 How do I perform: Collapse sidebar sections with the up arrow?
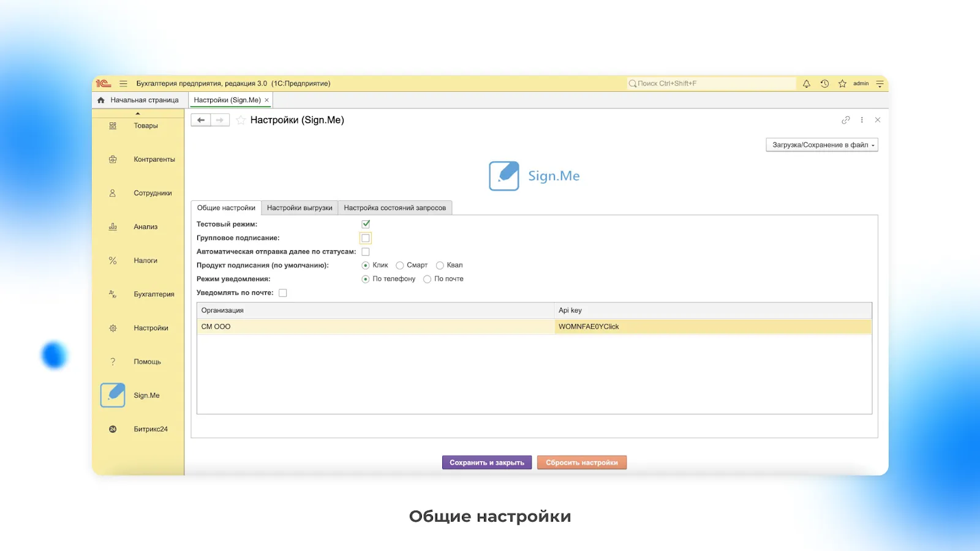[x=138, y=113]
